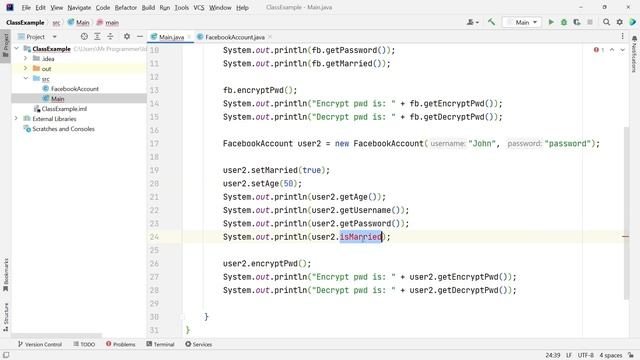Viewport: 640px width, 360px height.
Task: Click the main method breadcrumb
Action: click(108, 22)
